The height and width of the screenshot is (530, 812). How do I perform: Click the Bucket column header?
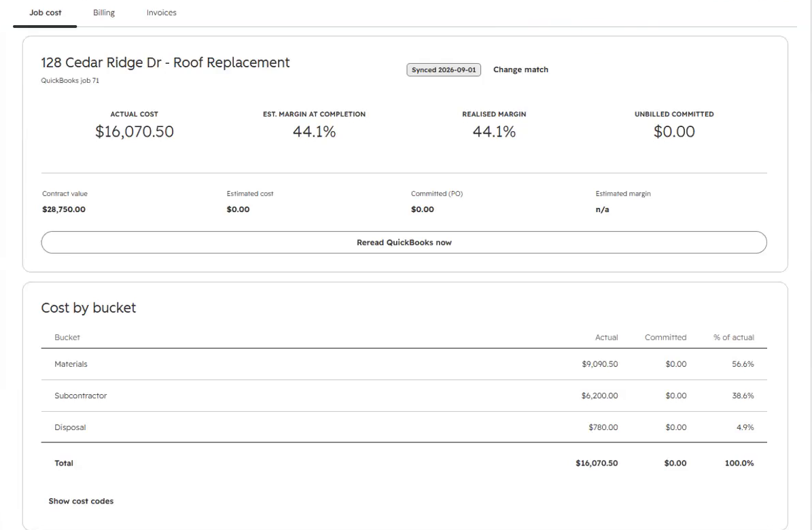click(x=67, y=337)
